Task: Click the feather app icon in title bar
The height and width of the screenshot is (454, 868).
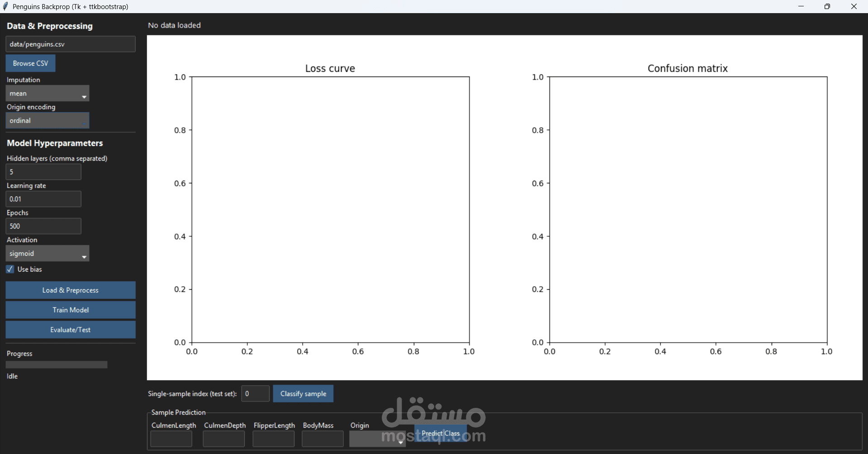Action: [5, 6]
